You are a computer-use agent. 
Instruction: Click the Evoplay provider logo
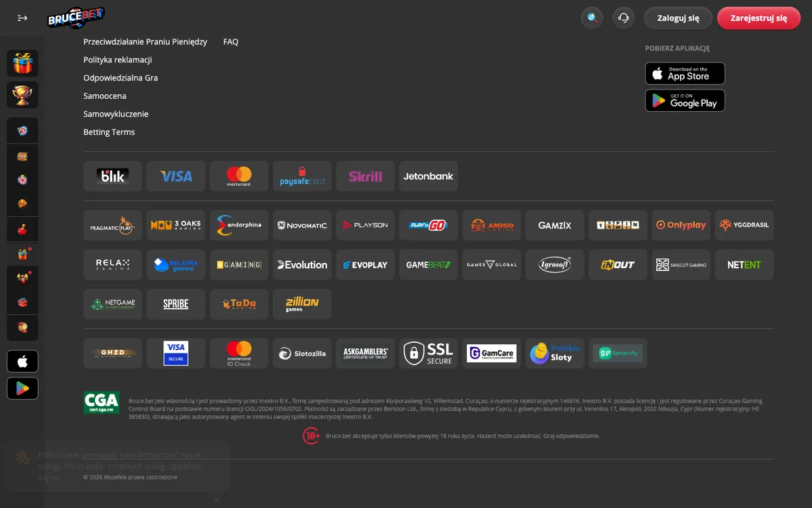click(x=365, y=265)
